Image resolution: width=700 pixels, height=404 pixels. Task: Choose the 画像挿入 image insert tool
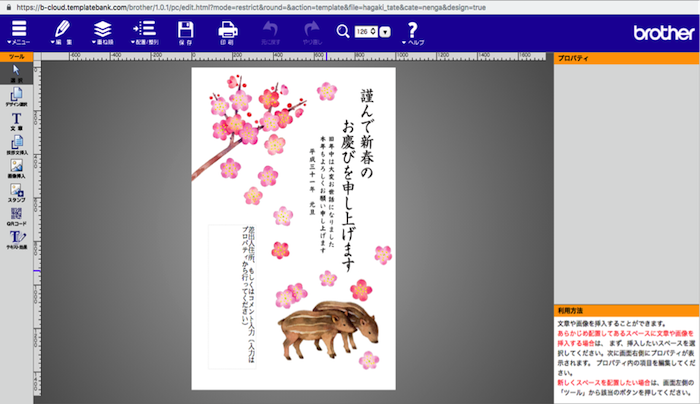[17, 169]
